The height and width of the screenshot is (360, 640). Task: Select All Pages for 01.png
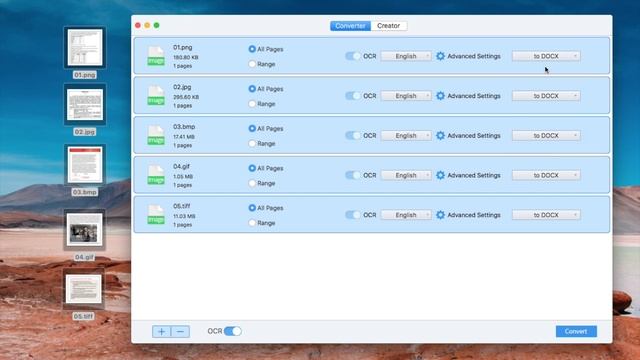coord(252,49)
